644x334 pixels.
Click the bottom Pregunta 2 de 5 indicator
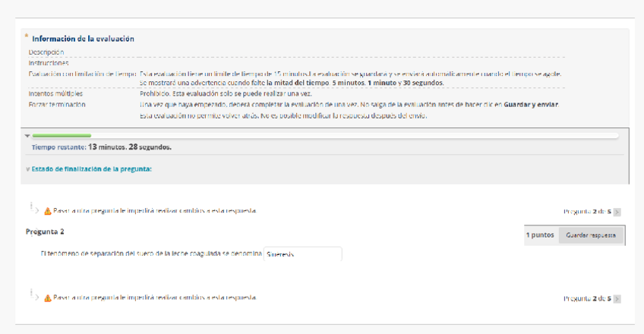tap(587, 298)
